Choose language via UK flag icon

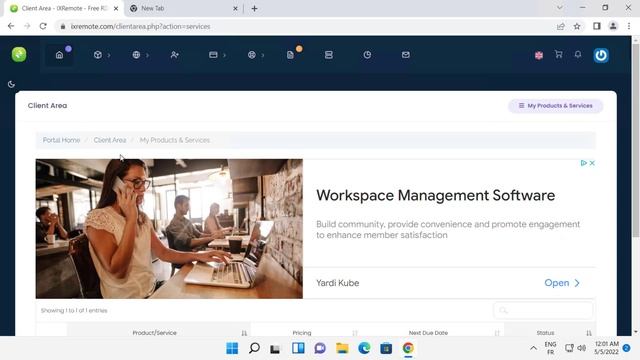pyautogui.click(x=539, y=55)
